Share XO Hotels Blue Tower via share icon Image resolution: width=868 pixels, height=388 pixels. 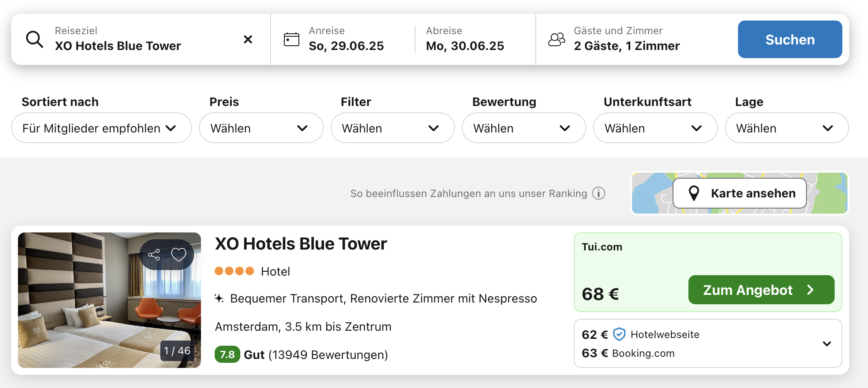[x=154, y=255]
